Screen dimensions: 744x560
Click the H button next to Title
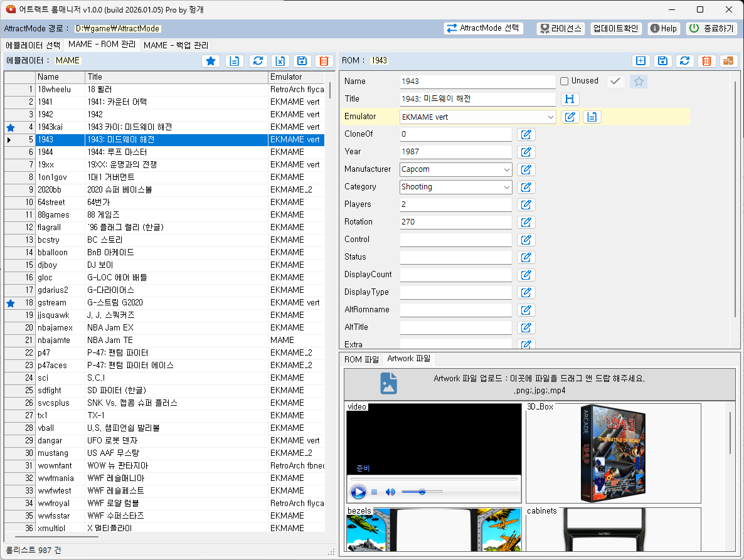click(570, 99)
